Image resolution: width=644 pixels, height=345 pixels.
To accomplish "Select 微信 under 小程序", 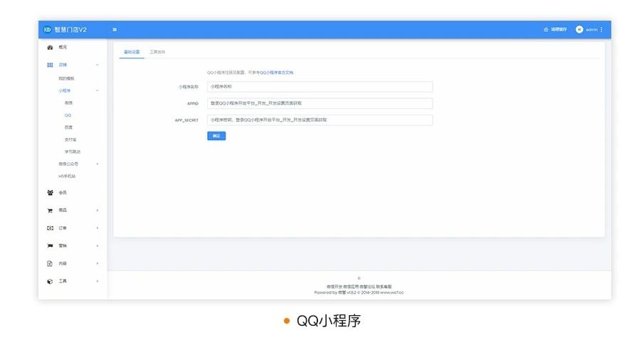I will click(x=68, y=103).
